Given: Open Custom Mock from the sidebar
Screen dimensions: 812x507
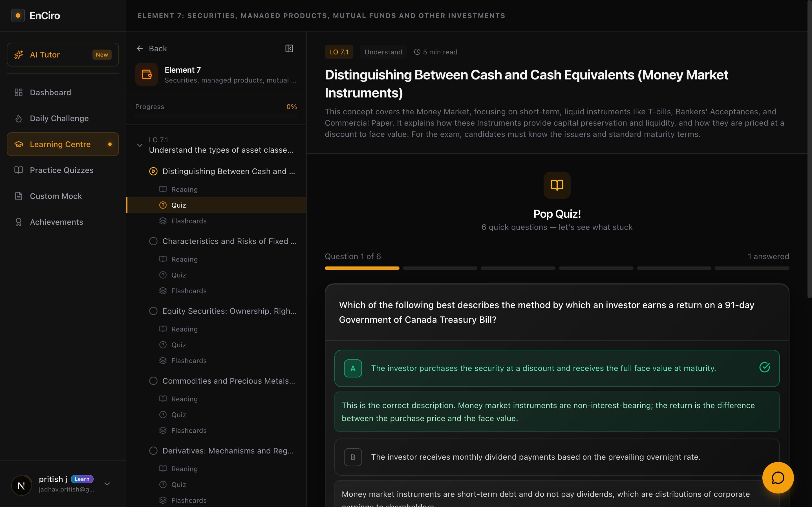Looking at the screenshot, I should point(56,196).
